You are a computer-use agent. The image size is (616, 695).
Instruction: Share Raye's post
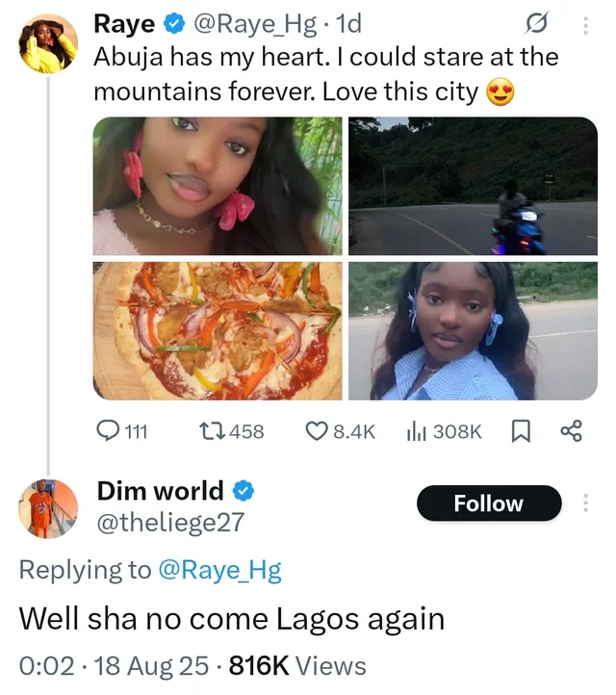[x=571, y=432]
